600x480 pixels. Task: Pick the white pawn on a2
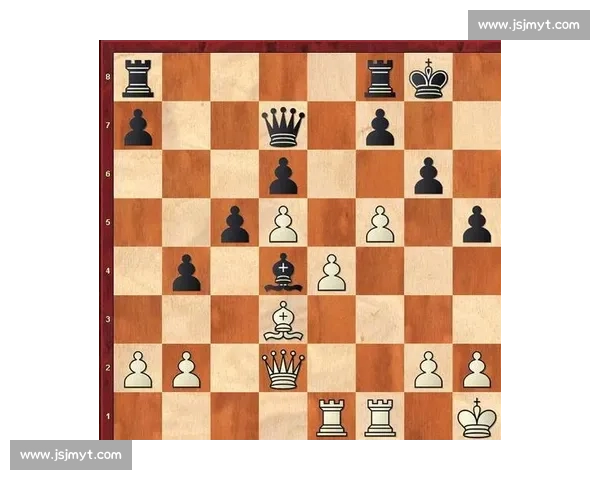[x=138, y=370]
